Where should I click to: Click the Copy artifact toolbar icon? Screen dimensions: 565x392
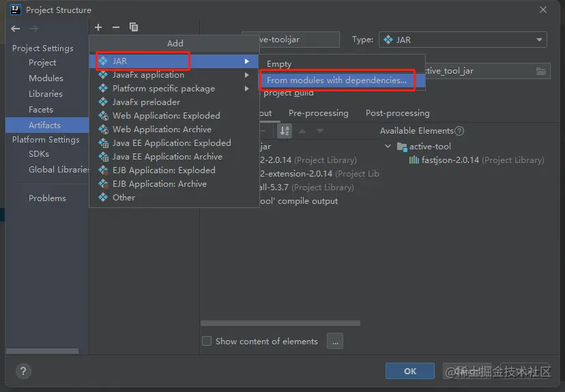click(133, 27)
